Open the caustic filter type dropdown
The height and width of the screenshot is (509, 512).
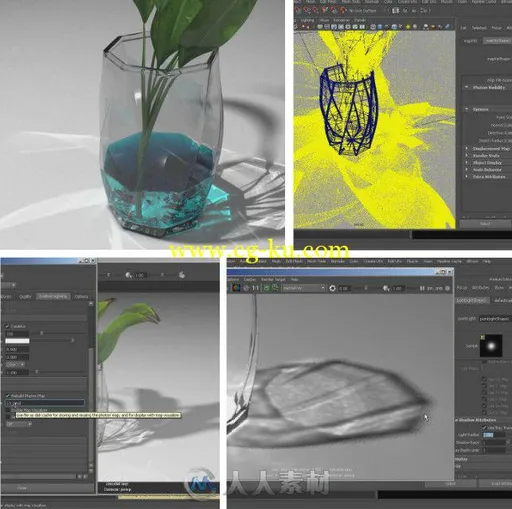tap(15, 364)
